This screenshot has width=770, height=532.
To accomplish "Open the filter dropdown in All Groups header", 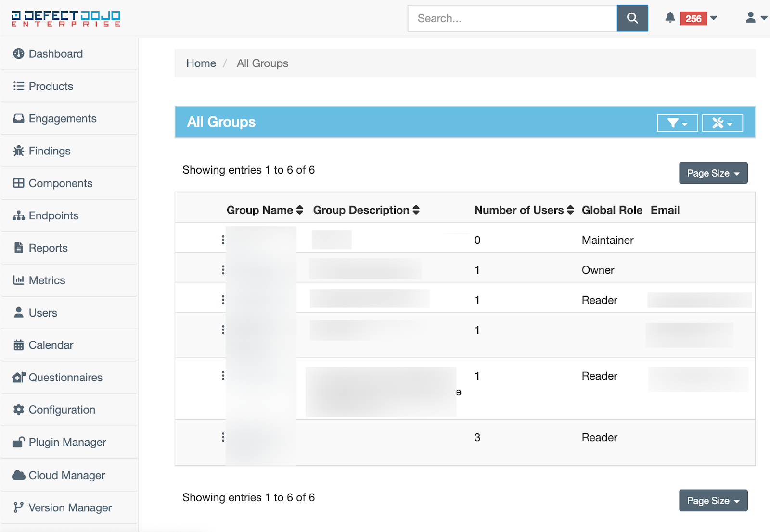I will [677, 123].
